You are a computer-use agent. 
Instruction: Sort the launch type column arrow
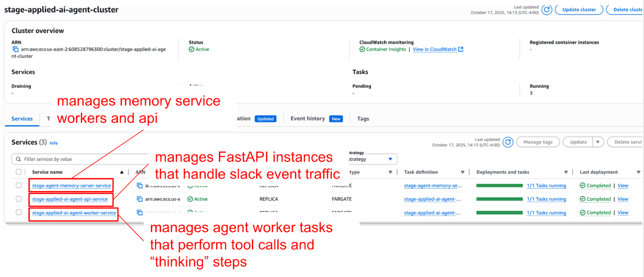[x=390, y=172]
